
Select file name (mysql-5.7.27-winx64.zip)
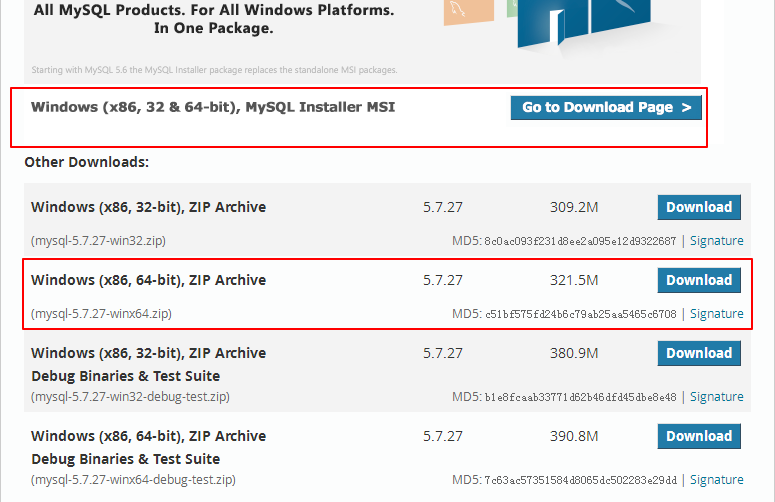pos(101,314)
